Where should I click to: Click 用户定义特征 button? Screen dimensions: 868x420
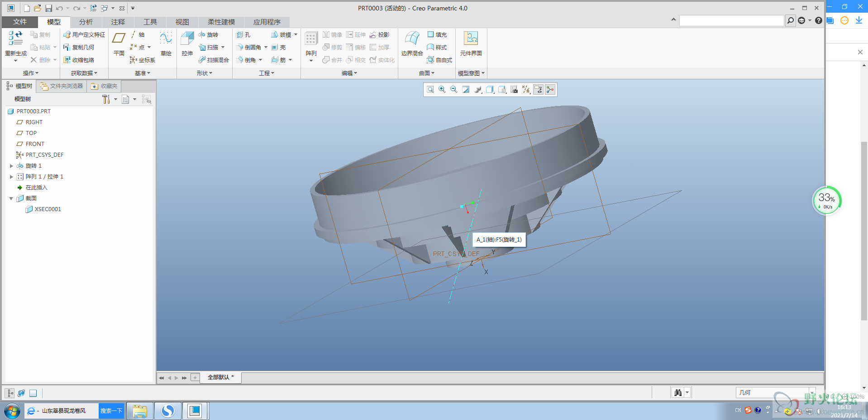click(x=84, y=34)
